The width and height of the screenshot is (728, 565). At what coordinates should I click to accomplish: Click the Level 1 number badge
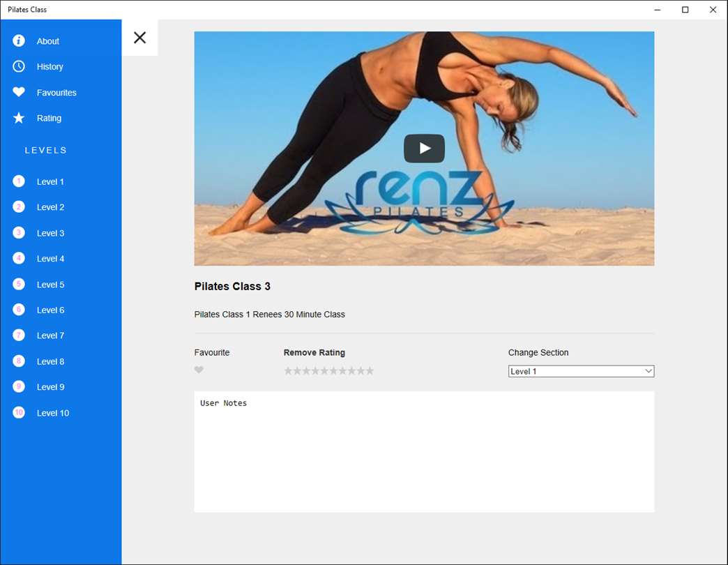point(19,181)
